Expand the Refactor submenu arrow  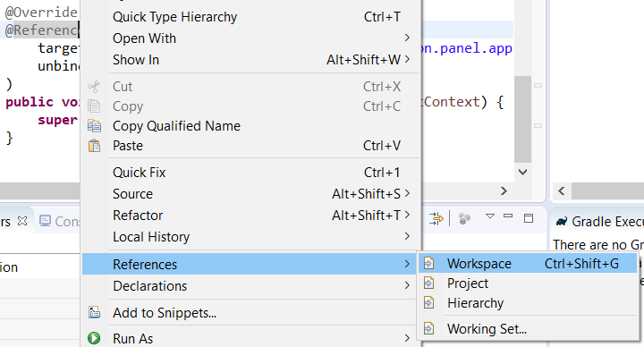(407, 215)
